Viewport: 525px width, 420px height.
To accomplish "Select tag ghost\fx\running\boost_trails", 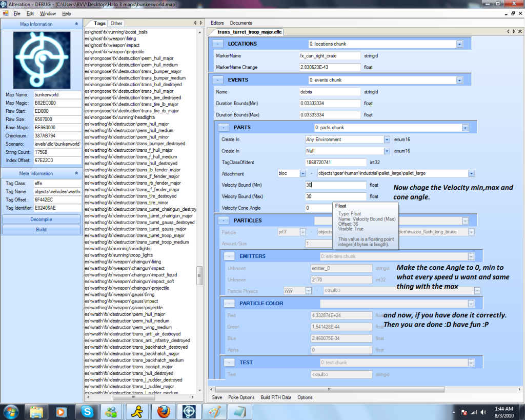I will tap(116, 32).
